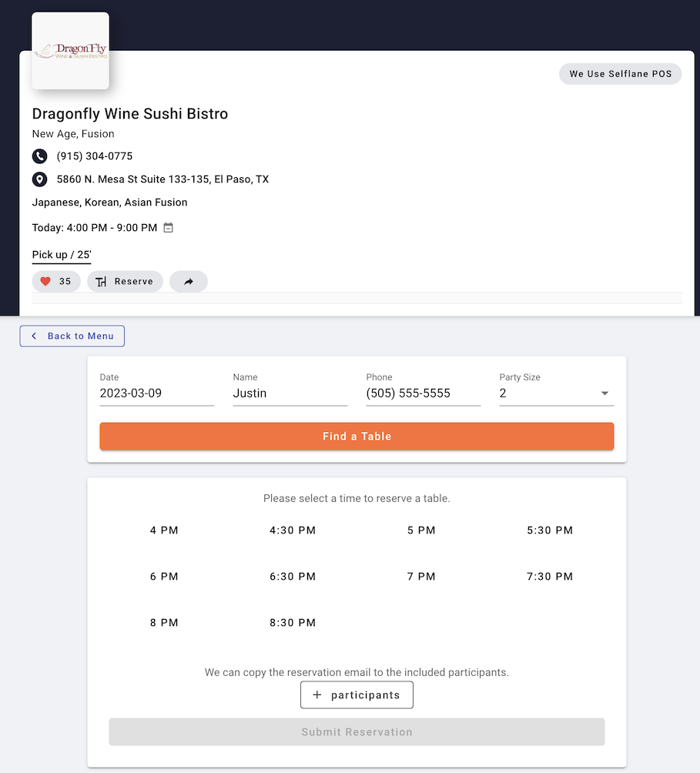Select the 4 PM reservation time slot
Image resolution: width=700 pixels, height=773 pixels.
pos(164,530)
